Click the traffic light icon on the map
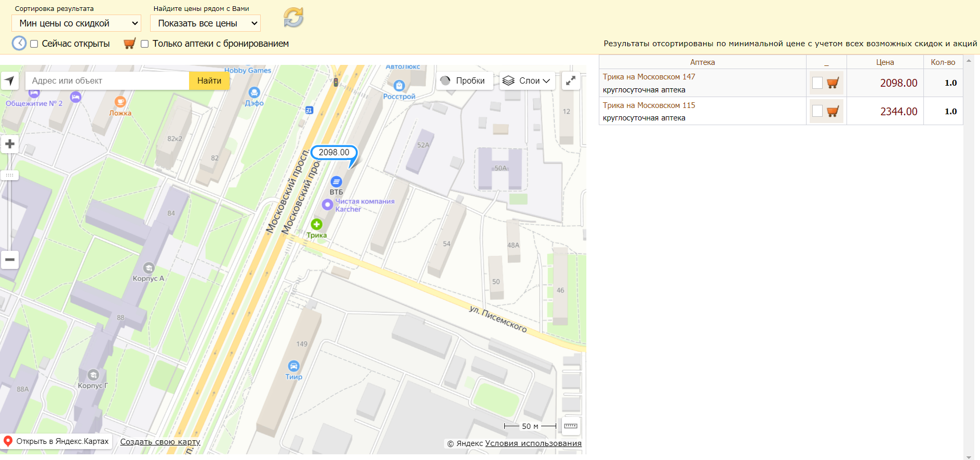 tap(336, 82)
